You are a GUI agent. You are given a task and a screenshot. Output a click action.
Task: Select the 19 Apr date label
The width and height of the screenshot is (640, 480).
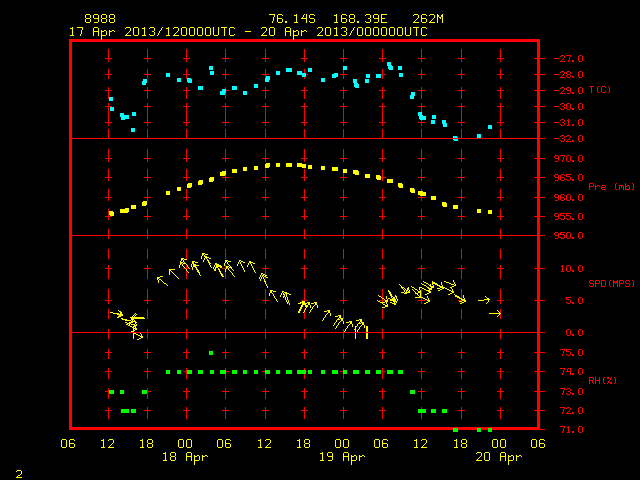pos(342,457)
